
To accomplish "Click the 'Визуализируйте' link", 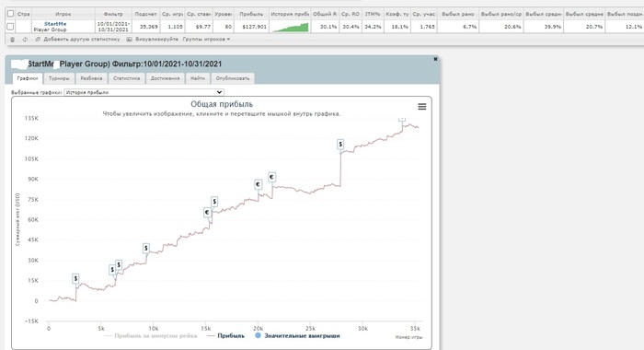I will coord(157,39).
